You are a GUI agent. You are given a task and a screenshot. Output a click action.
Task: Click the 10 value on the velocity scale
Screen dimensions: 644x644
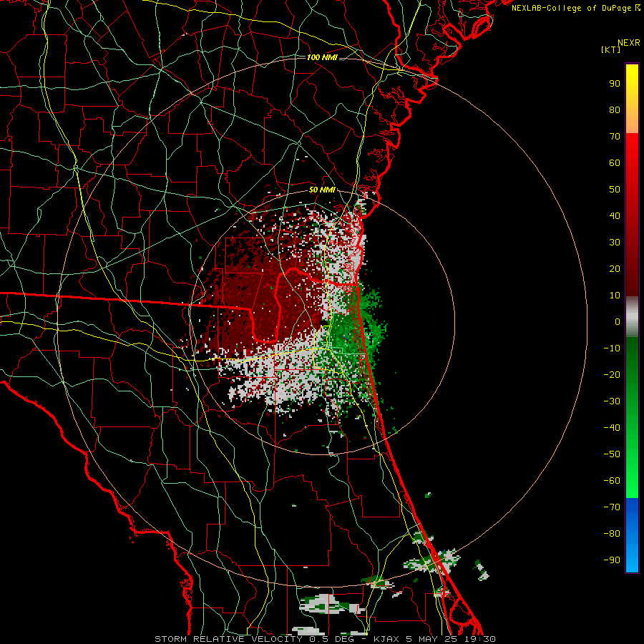(615, 296)
